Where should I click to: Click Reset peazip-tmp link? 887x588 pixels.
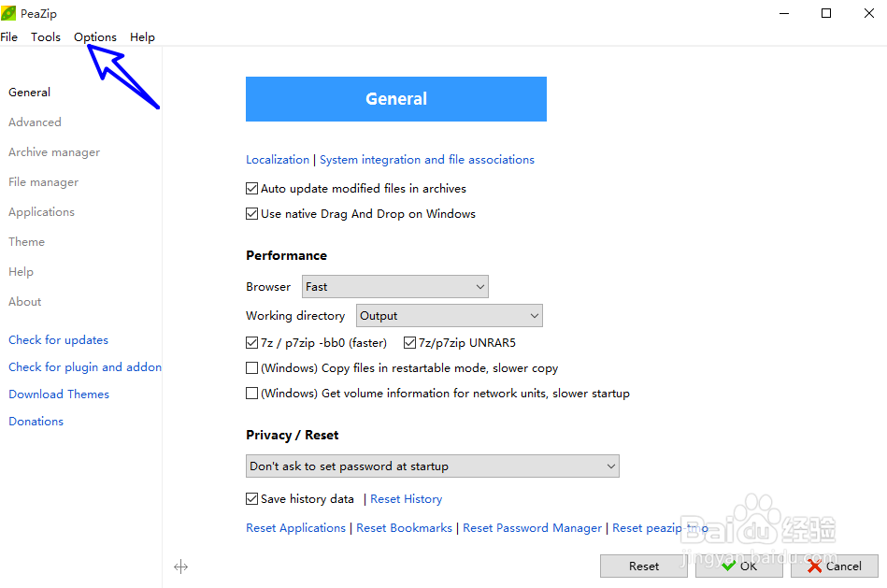(x=660, y=528)
